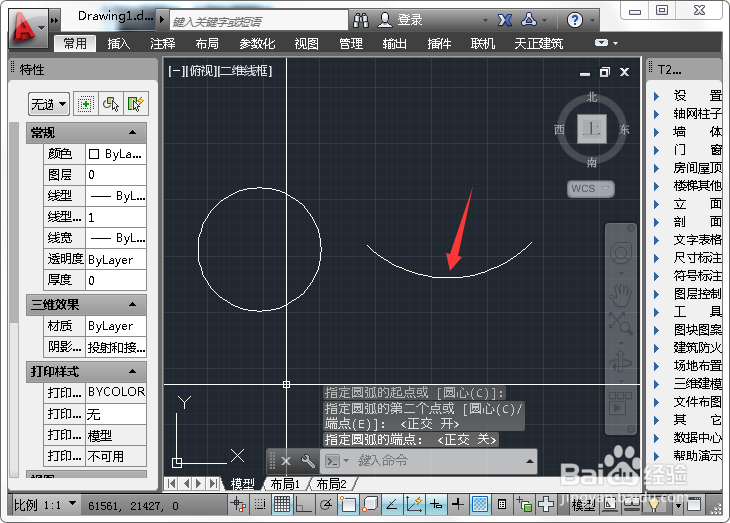Click the Autodesk 360 triangle icon
The image size is (730, 523).
(x=529, y=20)
